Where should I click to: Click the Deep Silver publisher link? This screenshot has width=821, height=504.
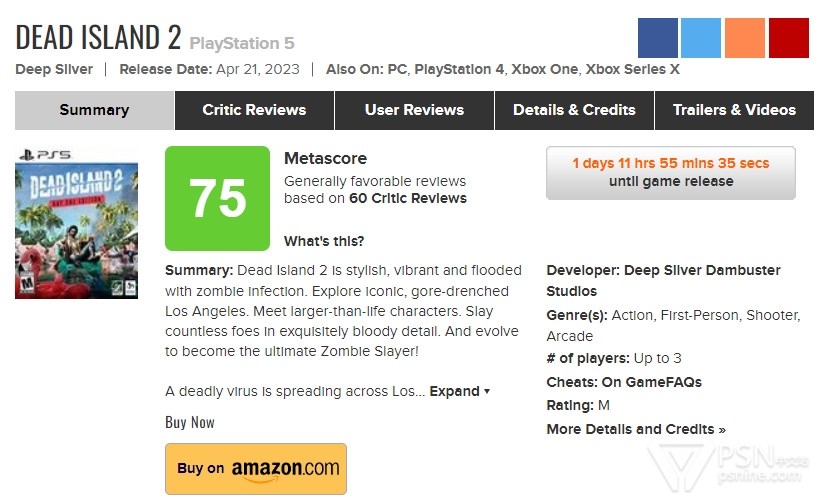(x=54, y=70)
